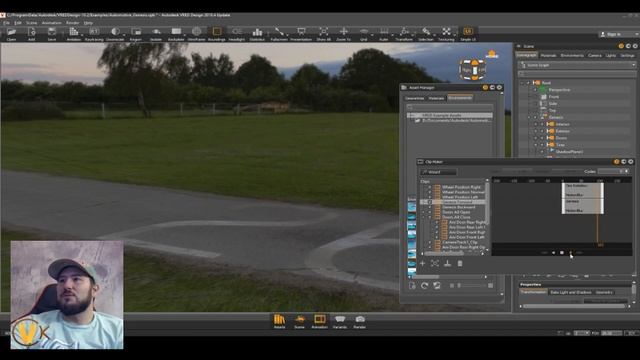Click the Texturing toolbar icon

click(x=447, y=32)
